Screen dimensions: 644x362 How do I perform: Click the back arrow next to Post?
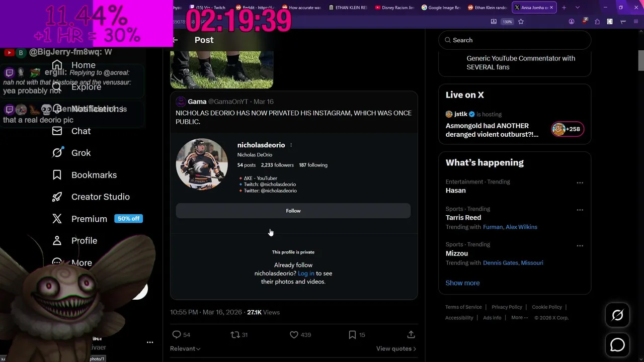pyautogui.click(x=175, y=40)
